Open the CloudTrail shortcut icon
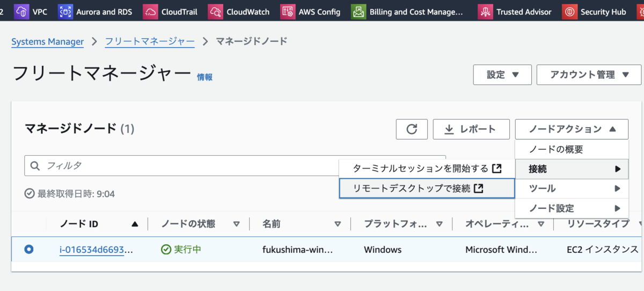The width and height of the screenshot is (644, 291). click(x=150, y=11)
